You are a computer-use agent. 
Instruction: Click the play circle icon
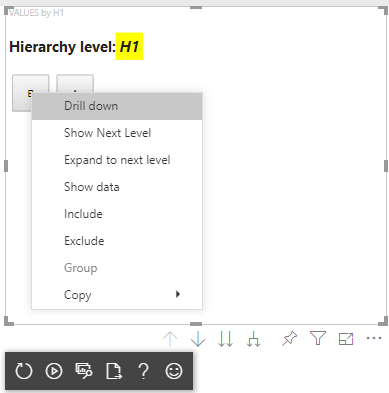tap(54, 371)
